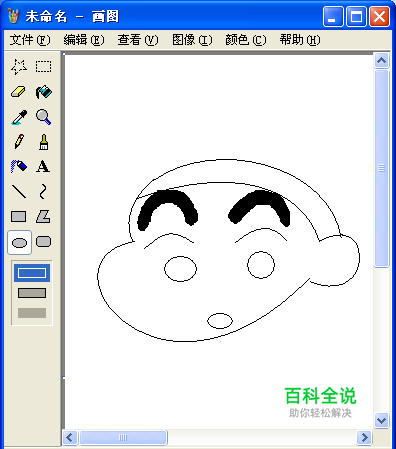Choose the Fill With Color bucket tool

point(44,92)
